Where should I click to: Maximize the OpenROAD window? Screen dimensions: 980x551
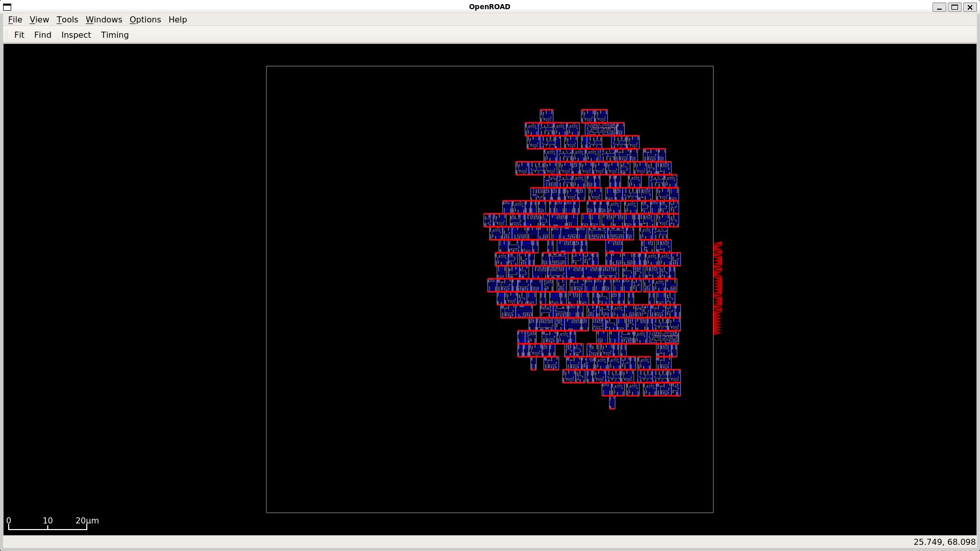point(954,7)
